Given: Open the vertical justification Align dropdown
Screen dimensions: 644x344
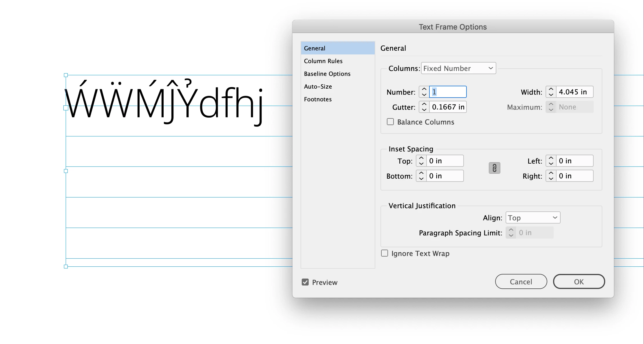Looking at the screenshot, I should (x=533, y=218).
